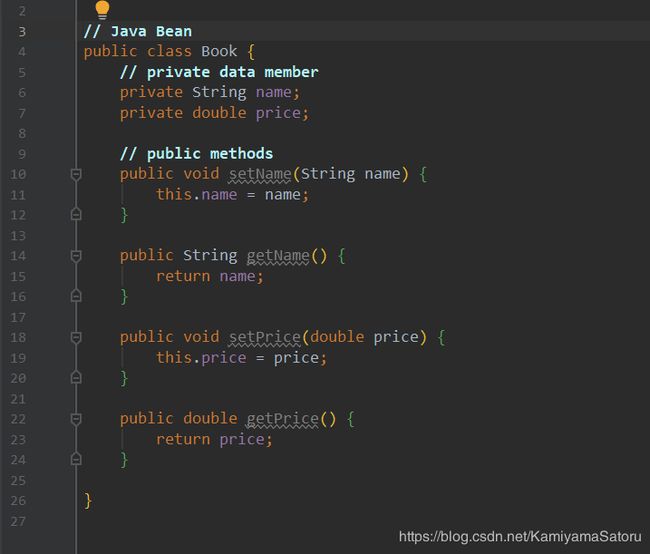Click the 'class' keyword on line 4
650x554 pixels.
pyautogui.click(x=170, y=51)
